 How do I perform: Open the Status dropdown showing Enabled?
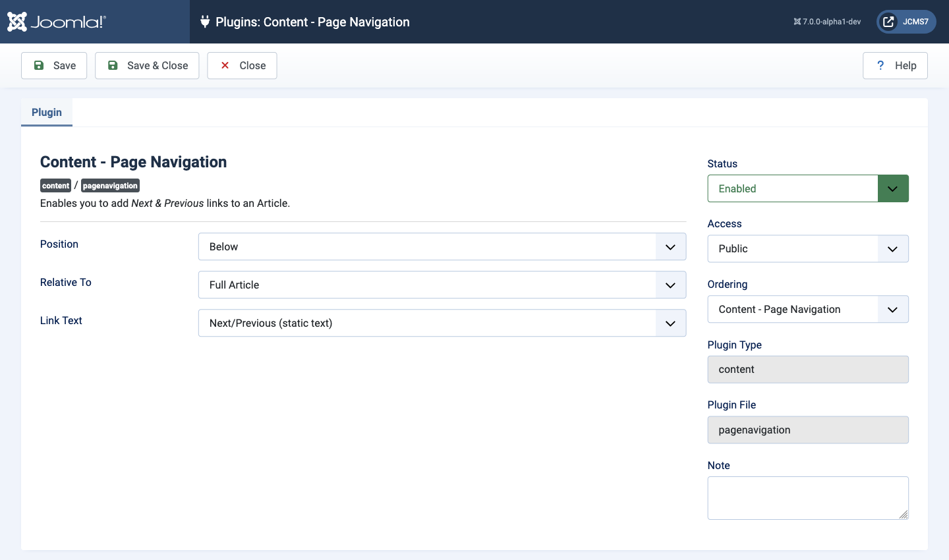(808, 188)
